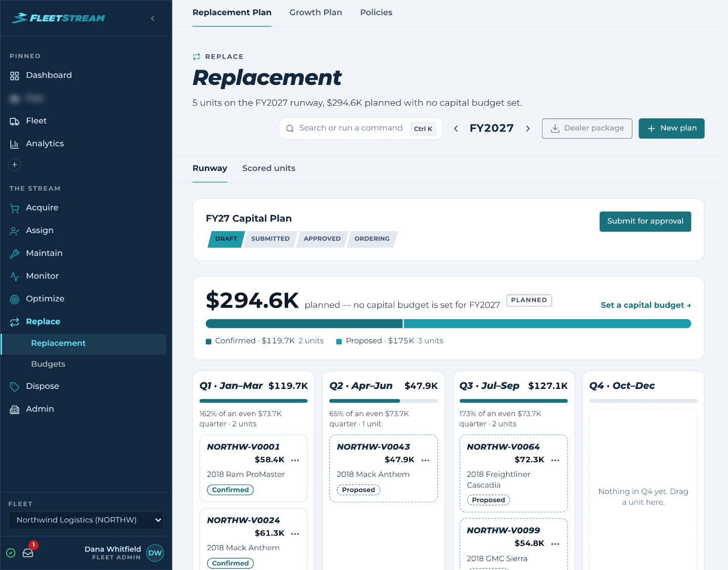This screenshot has height=570, width=728.
Task: Open Budgets under Replace
Action: tap(84, 364)
